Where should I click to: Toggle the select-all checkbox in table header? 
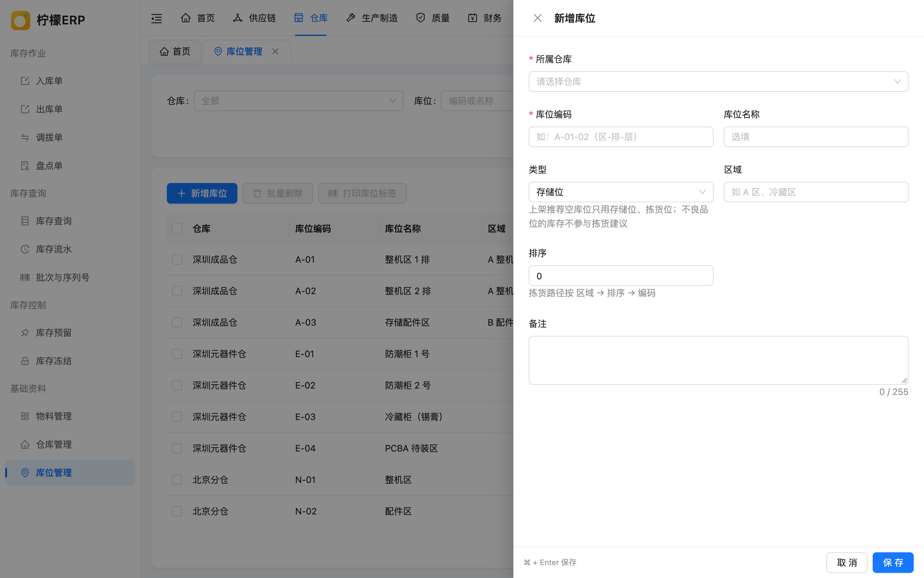pos(177,229)
